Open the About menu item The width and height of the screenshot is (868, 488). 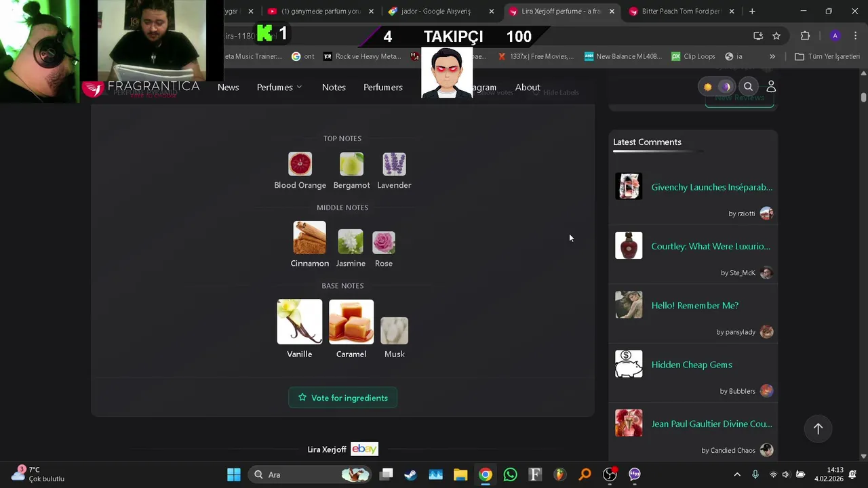click(x=528, y=87)
